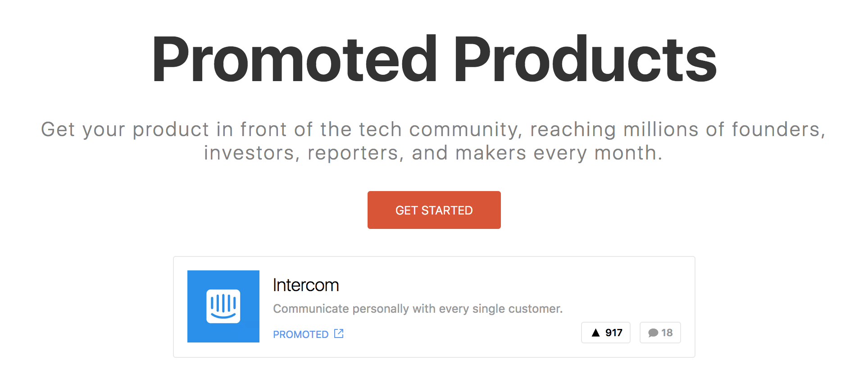Click the orange call-to-action button
Screen dimensions: 868x388
(434, 210)
